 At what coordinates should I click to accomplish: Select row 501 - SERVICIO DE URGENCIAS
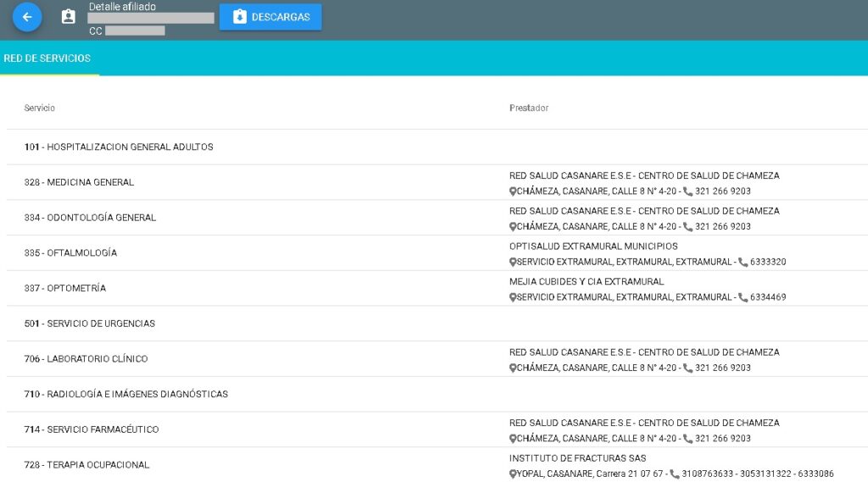[437, 324]
